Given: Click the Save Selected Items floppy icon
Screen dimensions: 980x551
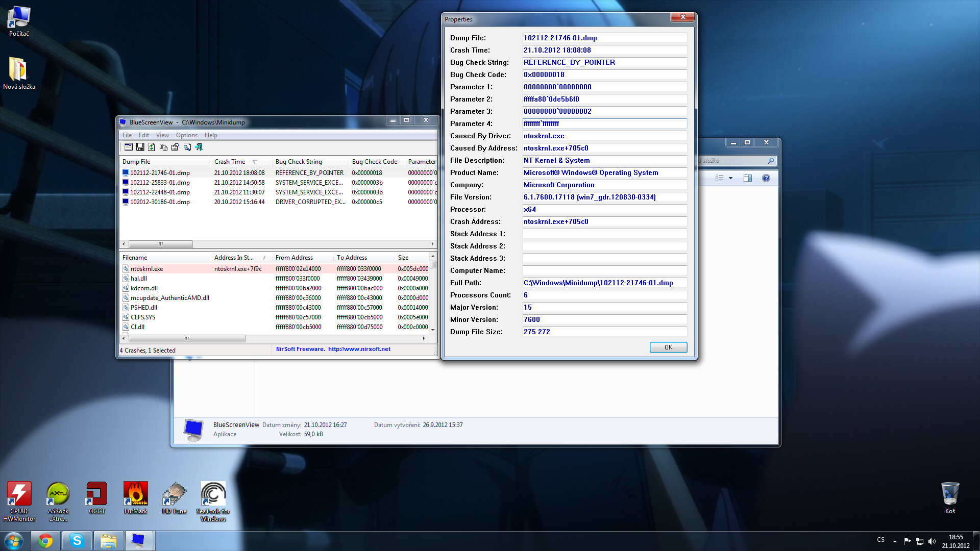Looking at the screenshot, I should 140,147.
